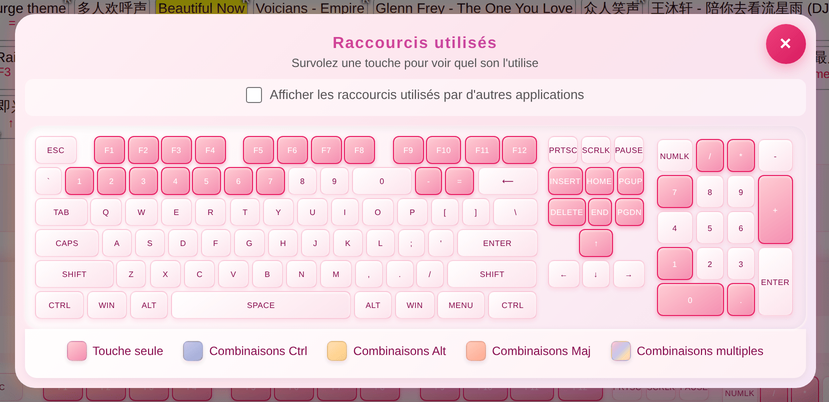Screen dimensions: 829x402
Task: Select the INSERT key
Action: 565,181
